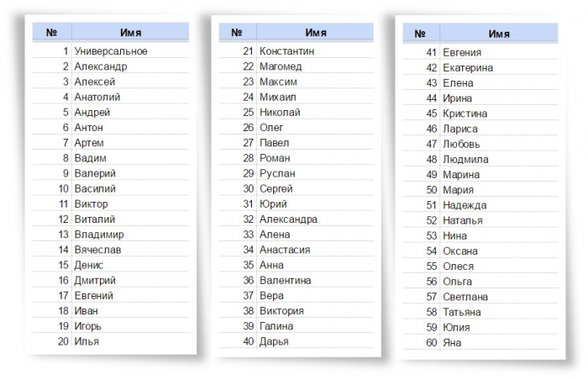This screenshot has width=588, height=380.
Task: Click on the name 'Яна'
Action: [x=452, y=343]
